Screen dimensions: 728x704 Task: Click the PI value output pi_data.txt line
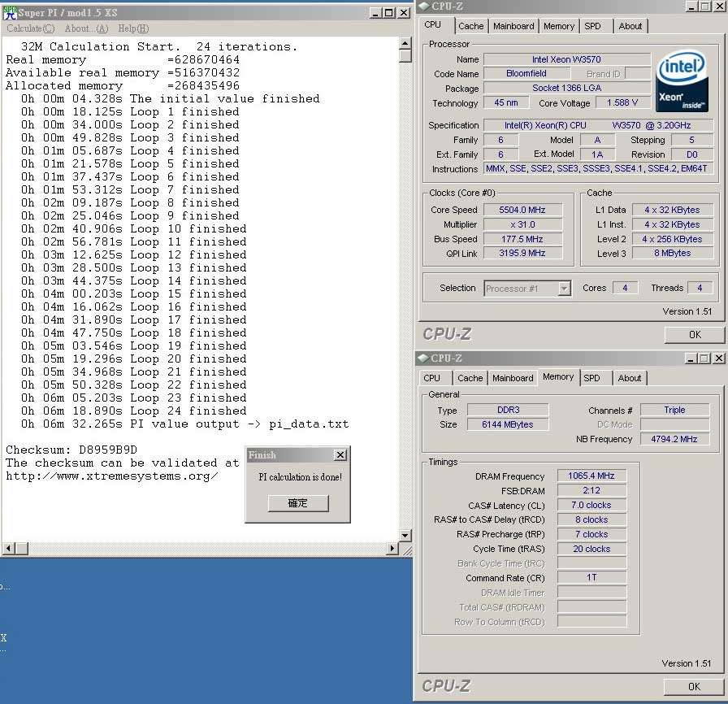[x=184, y=424]
